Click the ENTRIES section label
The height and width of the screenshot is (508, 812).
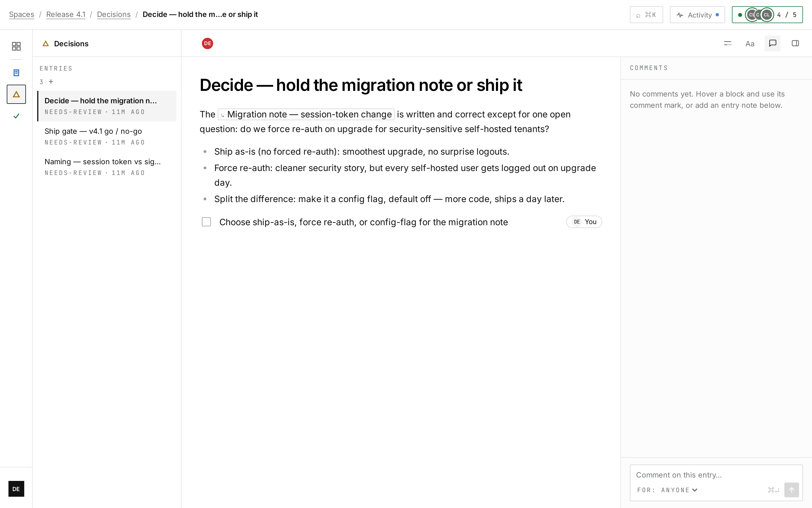(56, 68)
